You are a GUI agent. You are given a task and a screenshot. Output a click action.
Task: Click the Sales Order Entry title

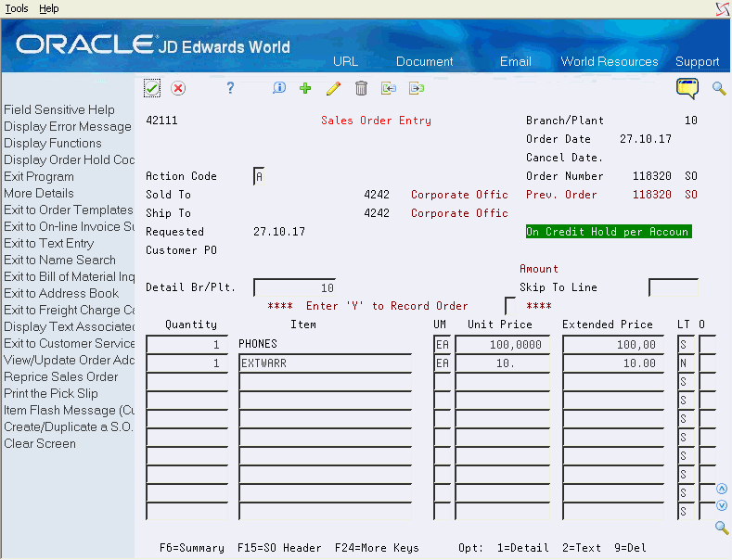point(376,121)
